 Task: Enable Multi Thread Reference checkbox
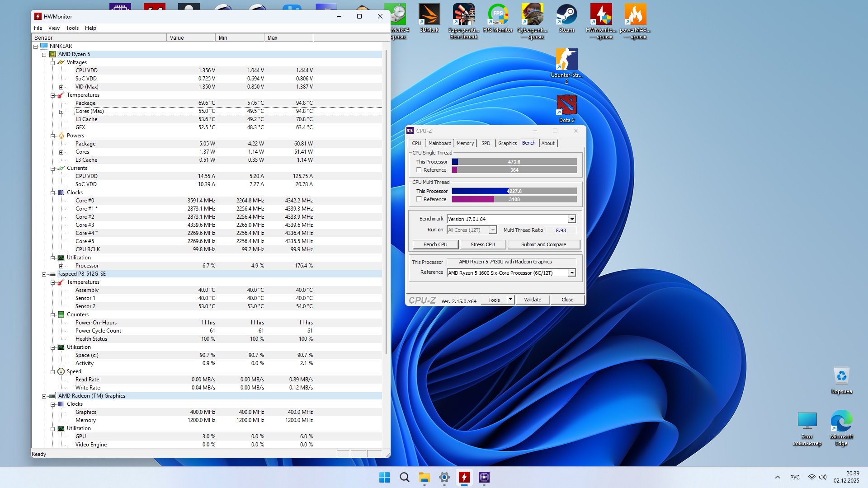click(419, 199)
